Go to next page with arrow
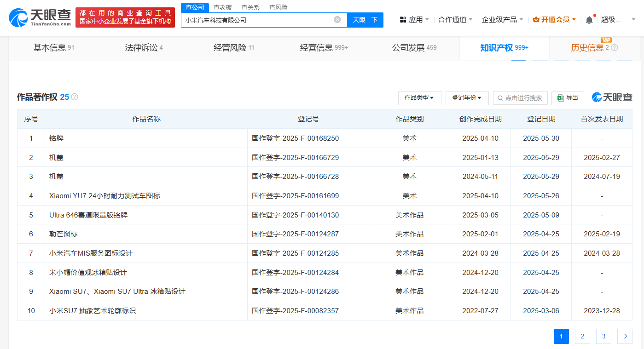Viewport: 644px width, 349px height. [625, 336]
